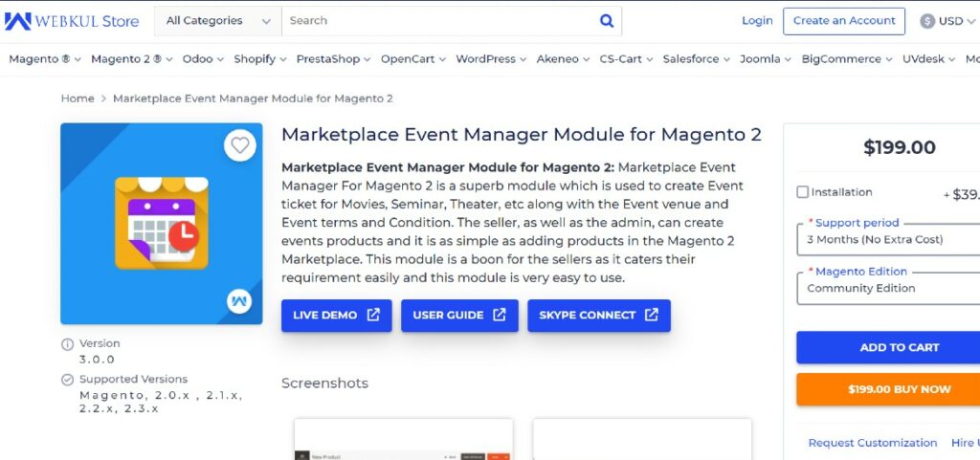Viewport: 980px width, 460px height.
Task: Open the USD currency selector
Action: coord(949,21)
